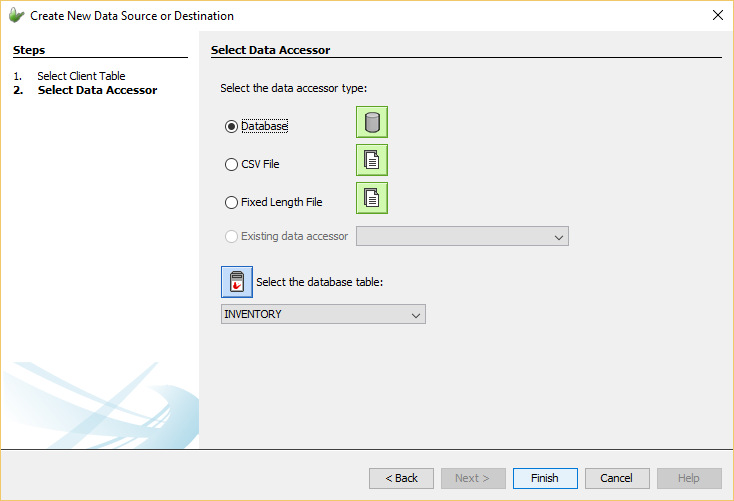Click the CSV File document icon
This screenshot has height=501, width=734.
click(x=372, y=160)
